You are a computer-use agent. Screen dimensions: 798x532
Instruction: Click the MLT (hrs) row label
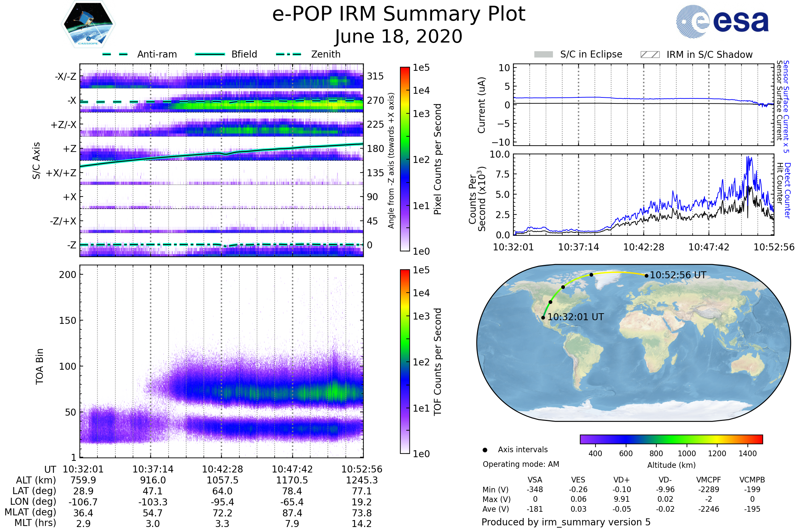coord(35,523)
